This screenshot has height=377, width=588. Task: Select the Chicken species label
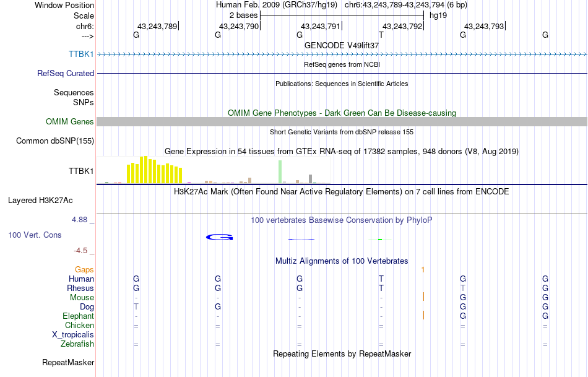[79, 325]
